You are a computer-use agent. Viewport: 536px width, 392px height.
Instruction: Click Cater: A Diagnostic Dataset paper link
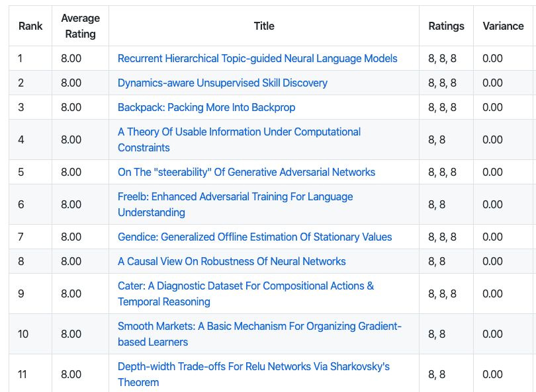click(246, 286)
